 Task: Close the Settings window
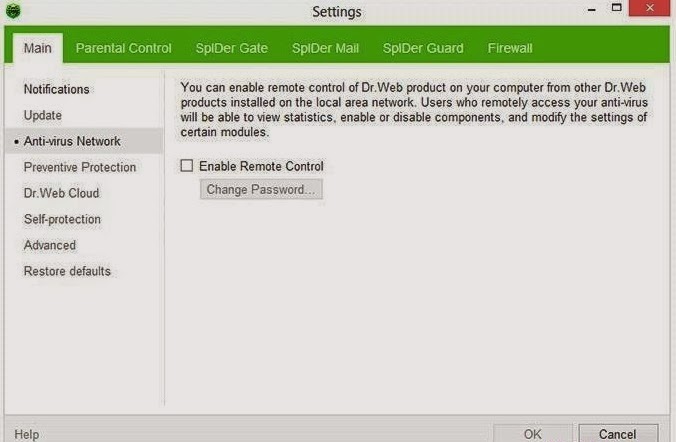pyautogui.click(x=650, y=8)
